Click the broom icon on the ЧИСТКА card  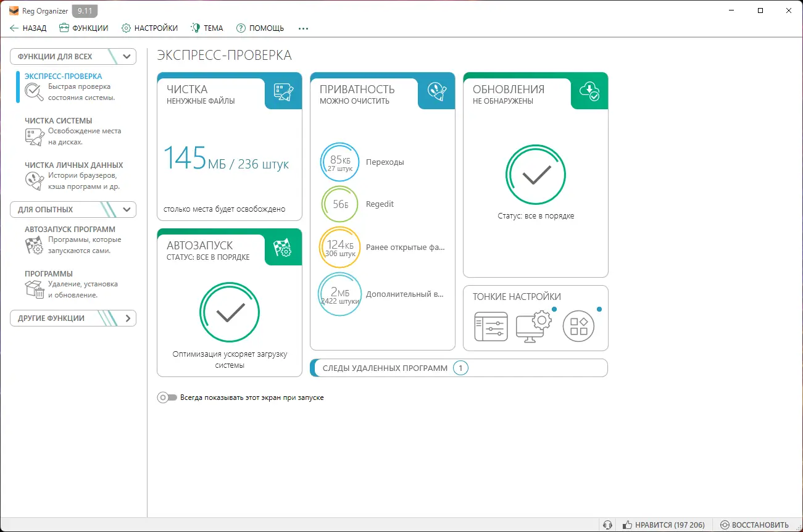[x=283, y=91]
